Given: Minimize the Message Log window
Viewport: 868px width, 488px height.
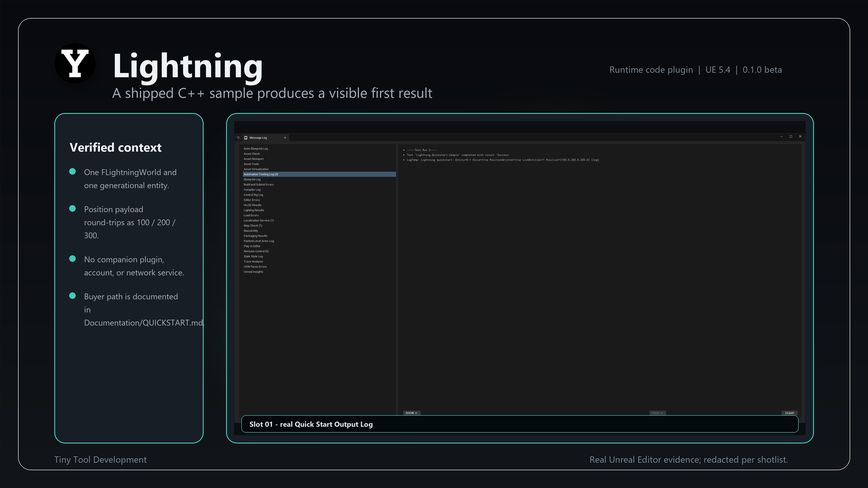Looking at the screenshot, I should pyautogui.click(x=781, y=136).
